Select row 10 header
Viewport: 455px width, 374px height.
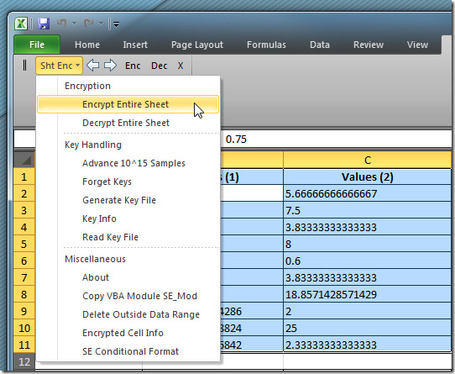(24, 328)
